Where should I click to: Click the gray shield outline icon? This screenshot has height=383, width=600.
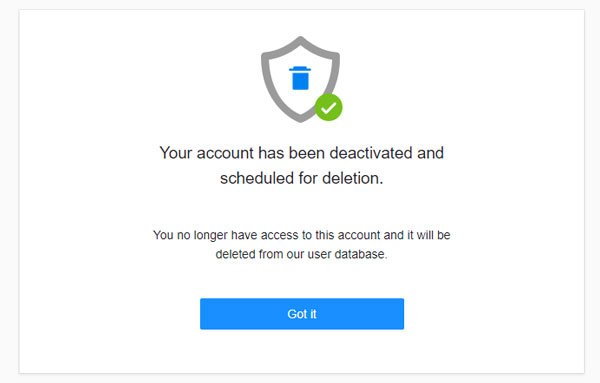point(300,79)
